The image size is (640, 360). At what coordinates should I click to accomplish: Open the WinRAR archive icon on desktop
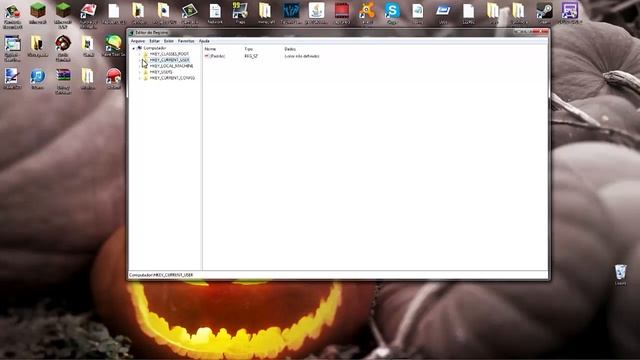pyautogui.click(x=63, y=76)
